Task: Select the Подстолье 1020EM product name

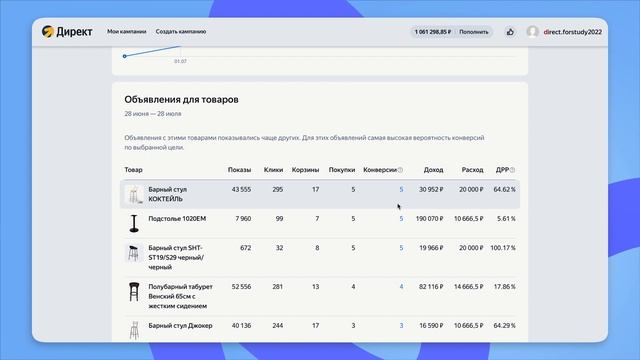Action: point(177,219)
